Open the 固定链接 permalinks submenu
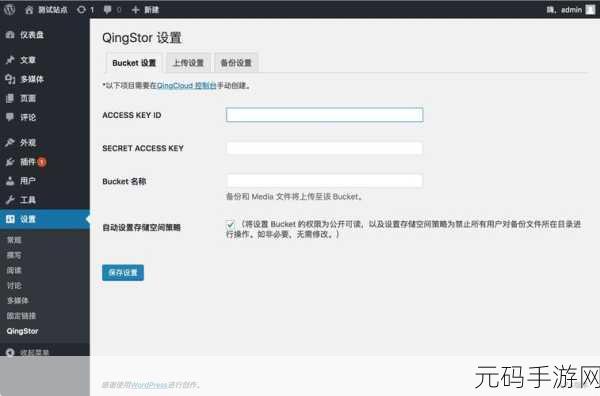 (21, 316)
